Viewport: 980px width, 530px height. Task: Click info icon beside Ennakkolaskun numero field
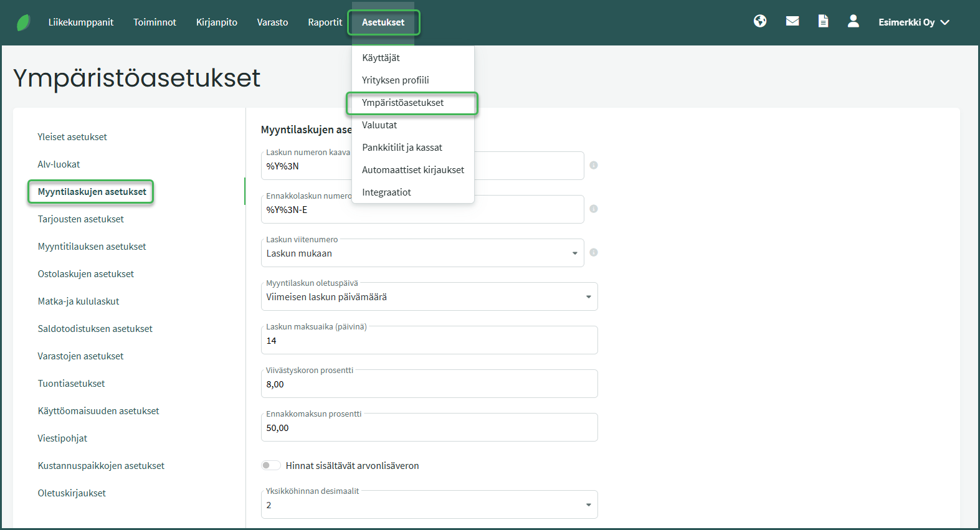click(x=594, y=209)
